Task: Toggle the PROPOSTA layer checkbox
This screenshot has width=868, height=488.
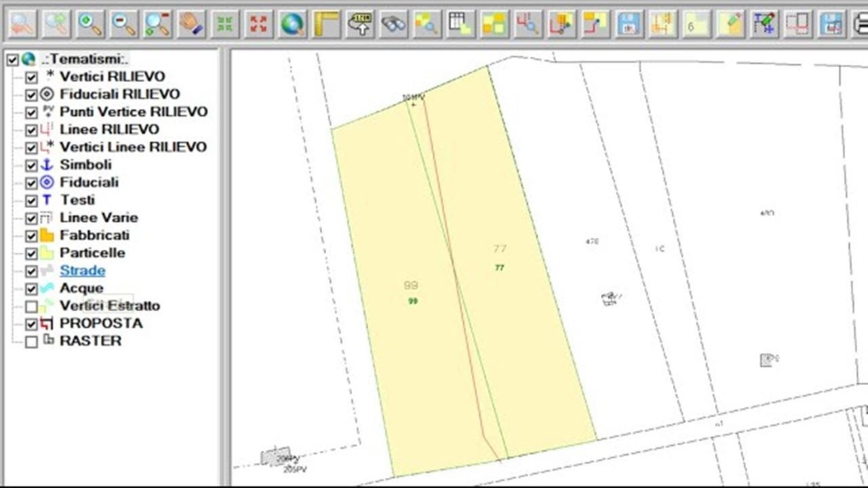Action: coord(31,324)
